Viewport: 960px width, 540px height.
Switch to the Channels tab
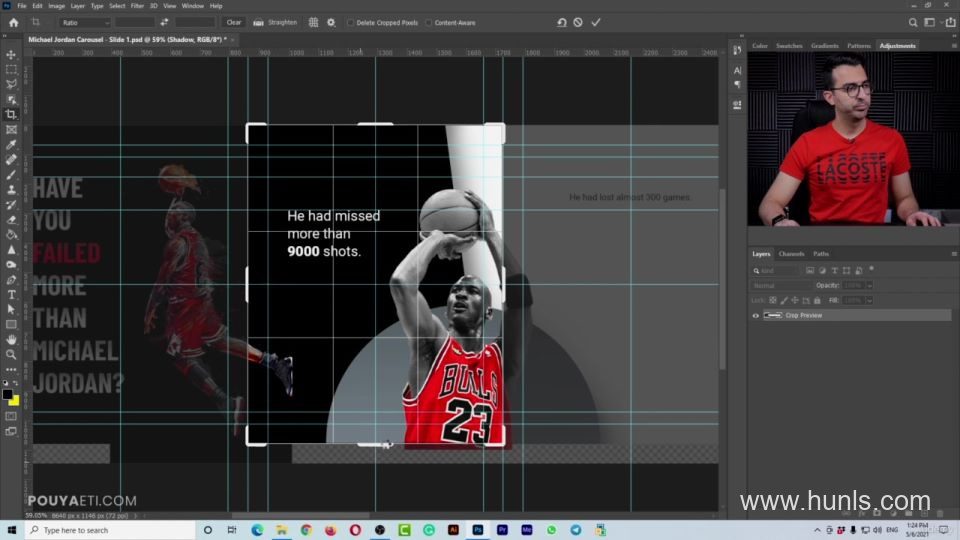791,254
